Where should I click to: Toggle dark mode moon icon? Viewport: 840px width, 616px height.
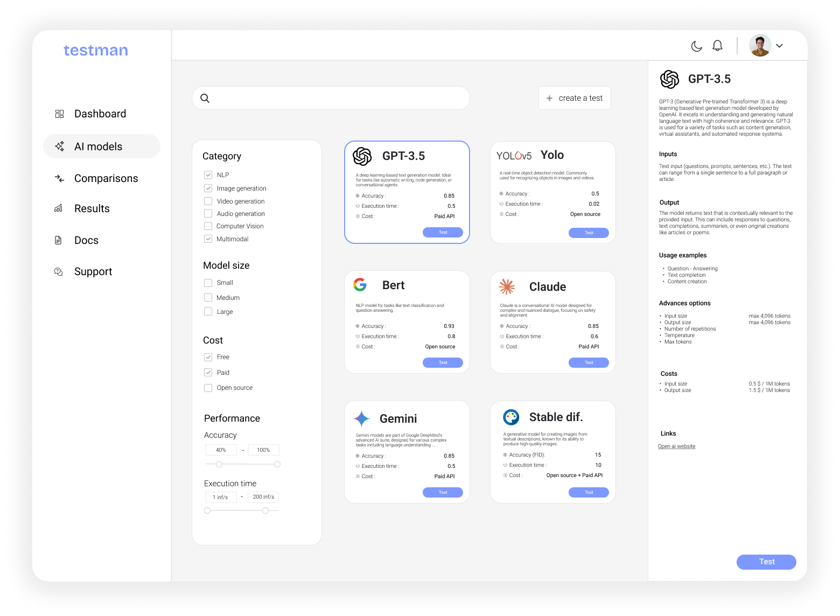click(x=697, y=46)
